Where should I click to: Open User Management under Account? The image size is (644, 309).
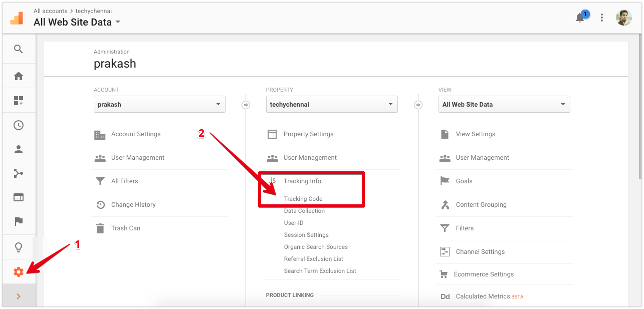tap(138, 158)
